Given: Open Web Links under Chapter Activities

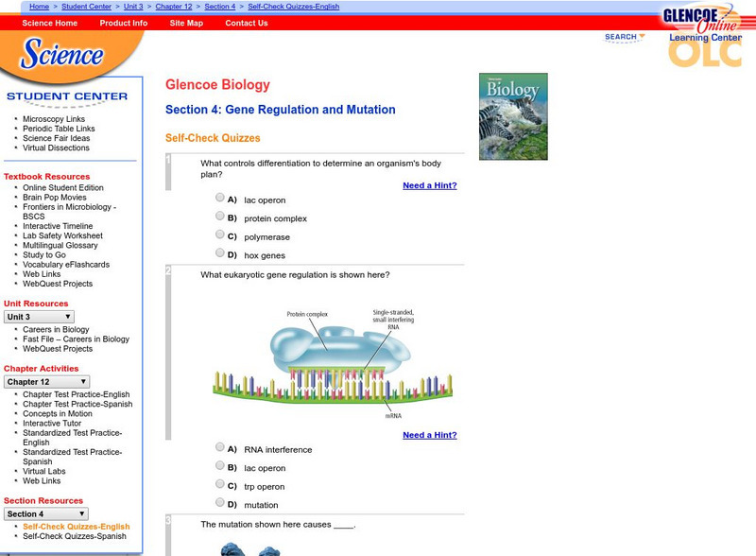Looking at the screenshot, I should pos(42,480).
